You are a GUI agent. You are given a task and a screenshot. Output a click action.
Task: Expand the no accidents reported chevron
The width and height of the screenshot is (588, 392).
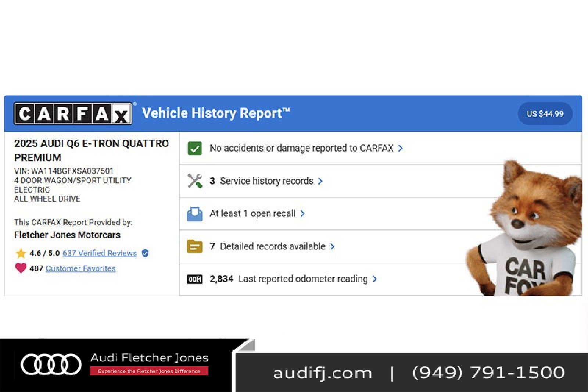[400, 148]
